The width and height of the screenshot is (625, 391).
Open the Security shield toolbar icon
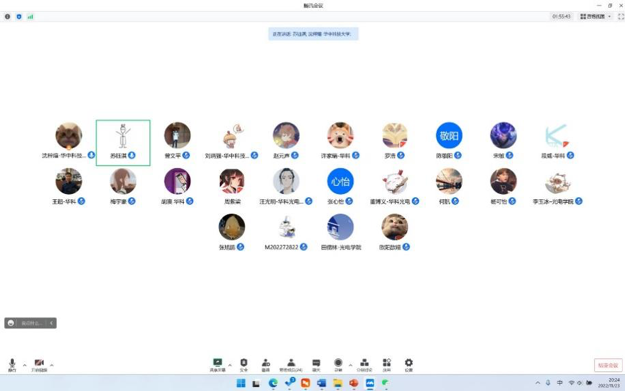(x=244, y=364)
